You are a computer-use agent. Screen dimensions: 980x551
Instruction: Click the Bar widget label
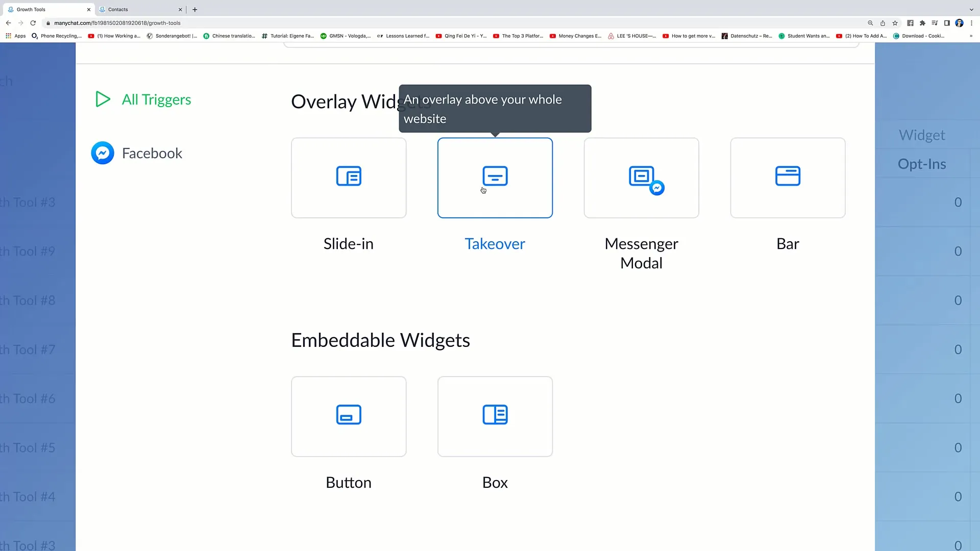[788, 244]
